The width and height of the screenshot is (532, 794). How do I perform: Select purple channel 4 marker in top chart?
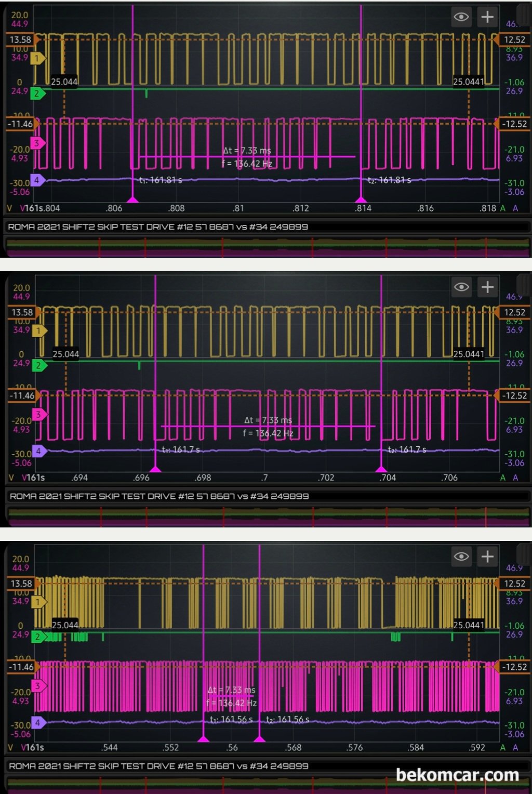[x=38, y=180]
